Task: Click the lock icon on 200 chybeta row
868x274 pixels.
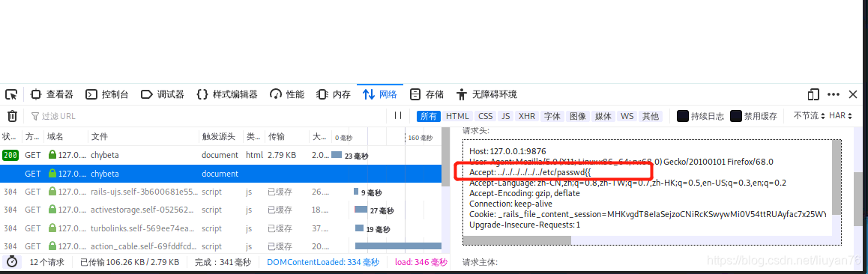Action: click(52, 155)
